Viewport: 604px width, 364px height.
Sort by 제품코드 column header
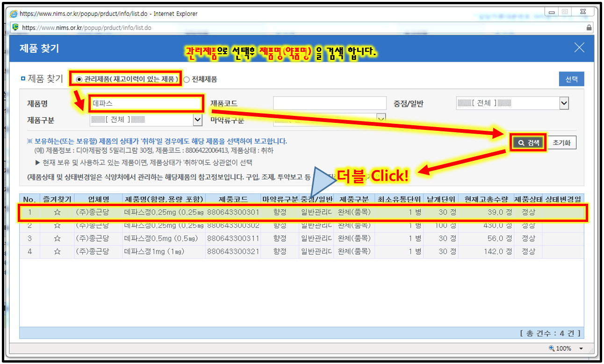pos(233,200)
